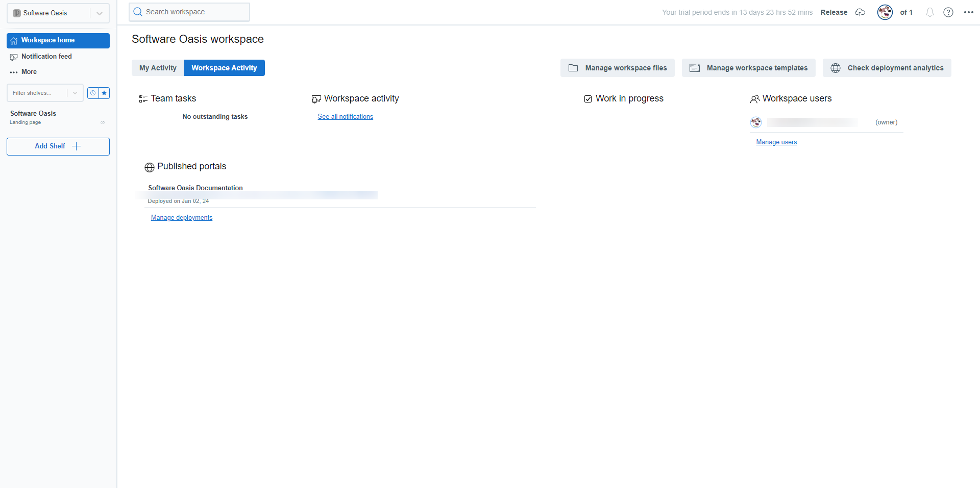Open the Notification feed icon
The height and width of the screenshot is (488, 980).
[14, 57]
